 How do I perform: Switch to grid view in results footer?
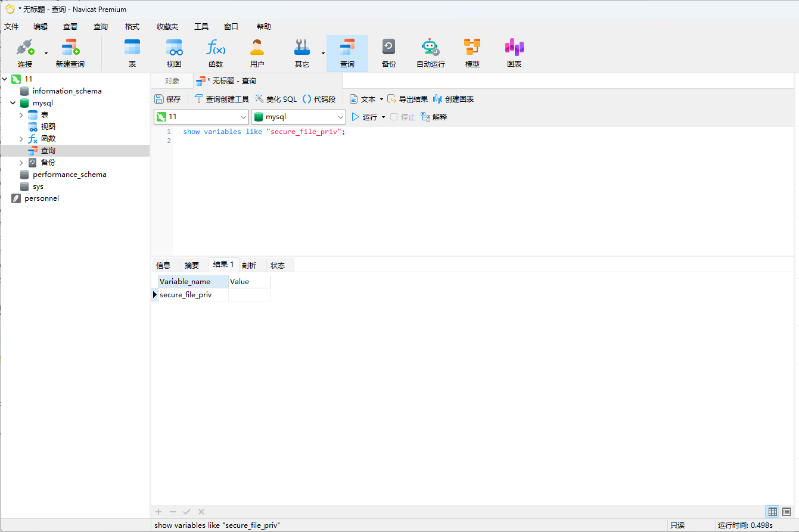(773, 512)
